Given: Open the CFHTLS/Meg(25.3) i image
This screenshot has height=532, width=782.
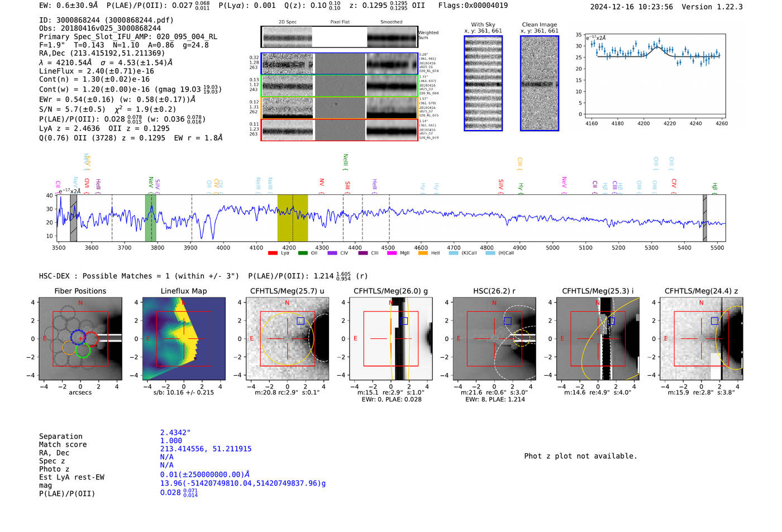Looking at the screenshot, I should 598,339.
